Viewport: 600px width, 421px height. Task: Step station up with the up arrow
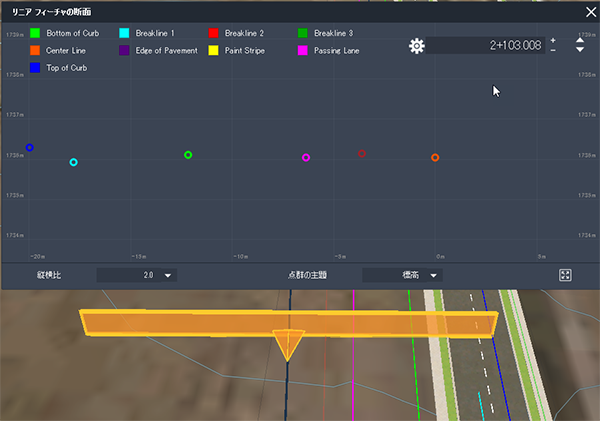pyautogui.click(x=580, y=40)
